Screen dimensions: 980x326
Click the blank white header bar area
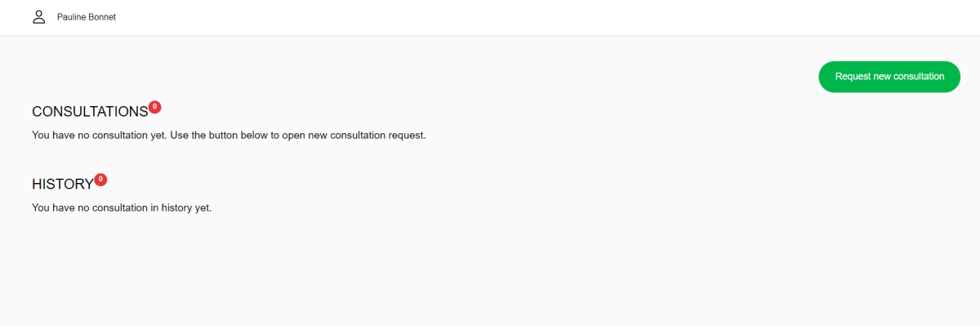(531, 17)
